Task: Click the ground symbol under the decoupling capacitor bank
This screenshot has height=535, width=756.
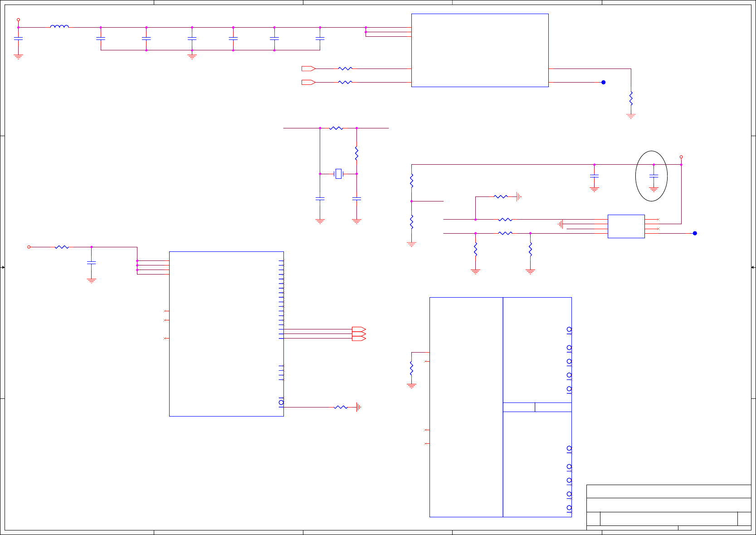Action: [192, 57]
